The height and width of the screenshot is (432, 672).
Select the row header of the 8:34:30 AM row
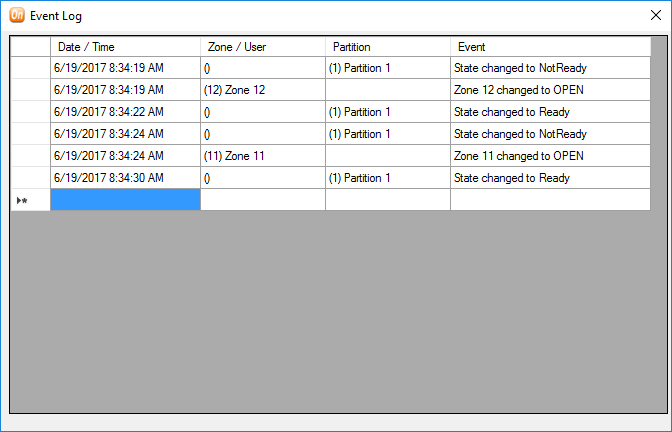pos(30,178)
